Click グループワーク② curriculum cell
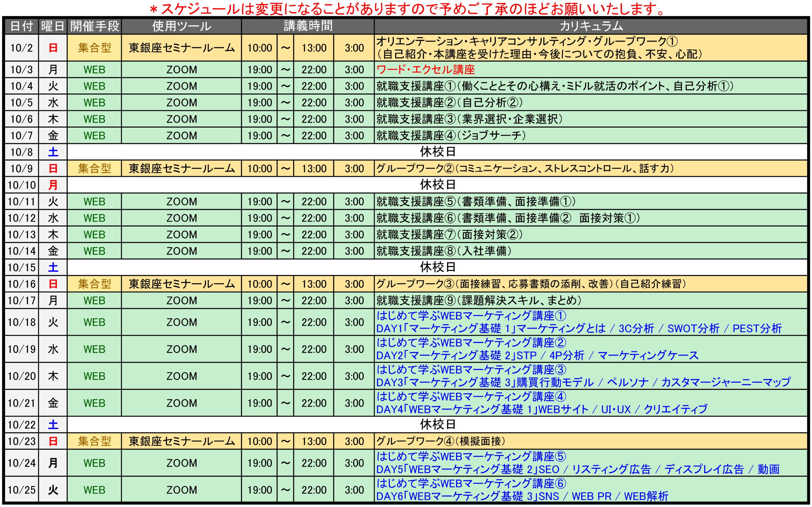The image size is (812, 507). [591, 168]
